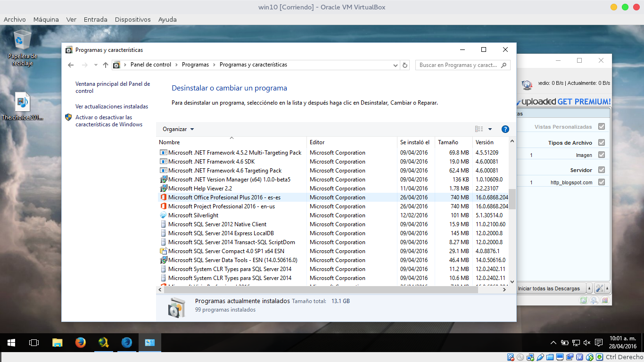Image resolution: width=644 pixels, height=362 pixels.
Task: Open the help question mark icon
Action: (505, 129)
